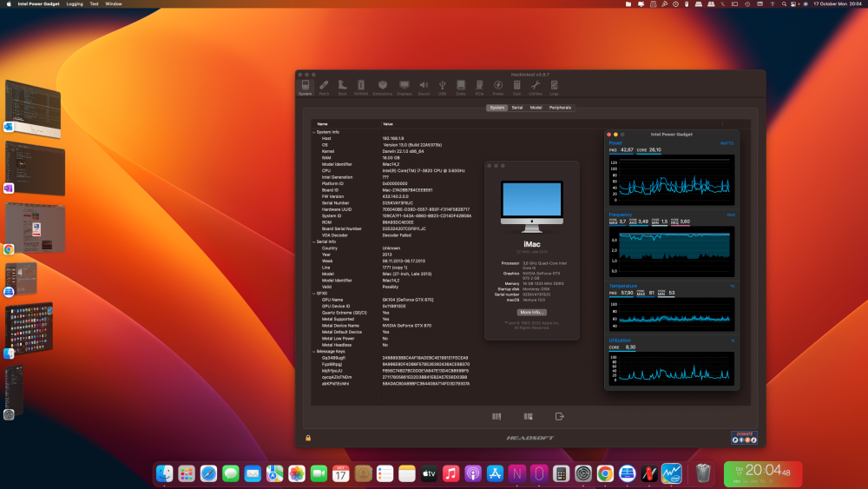Select the Chrome Stage Manager thumbnail

click(36, 228)
